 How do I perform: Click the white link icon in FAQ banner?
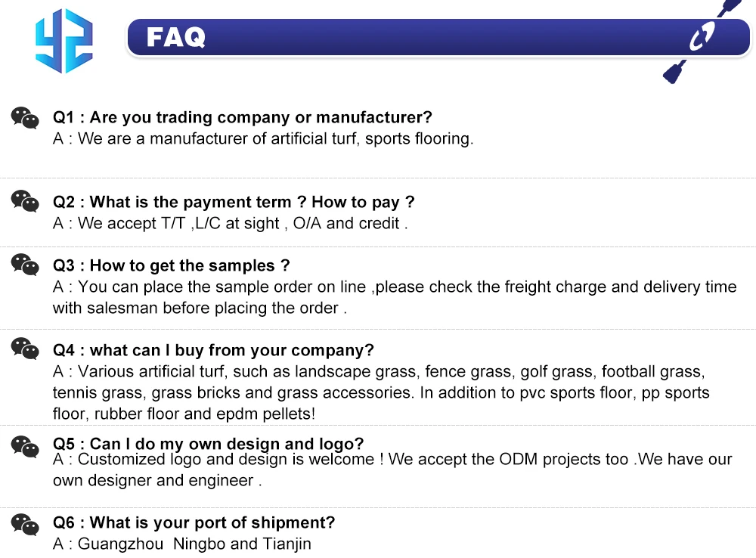coord(702,37)
